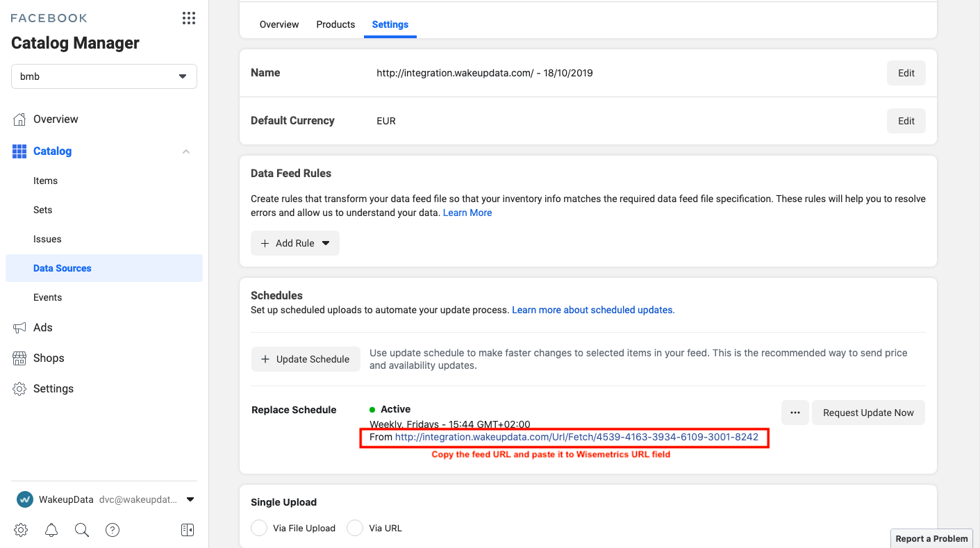
Task: Toggle the sidebar collapse panel icon
Action: click(188, 530)
